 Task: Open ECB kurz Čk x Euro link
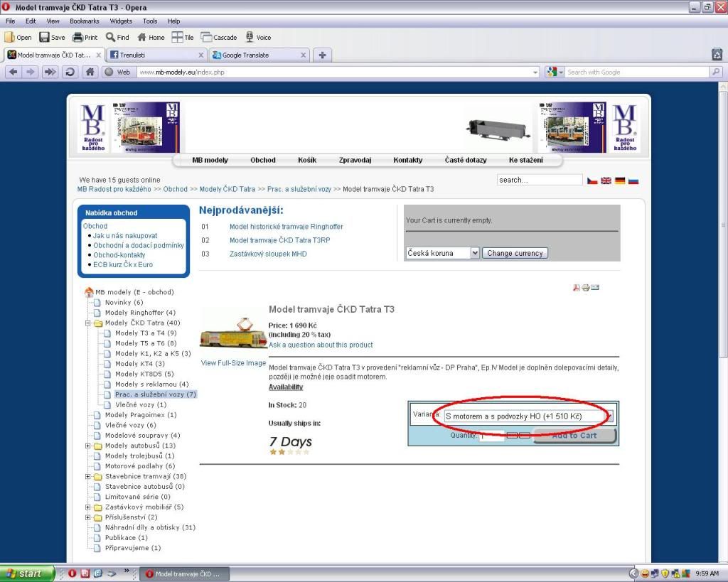point(123,264)
